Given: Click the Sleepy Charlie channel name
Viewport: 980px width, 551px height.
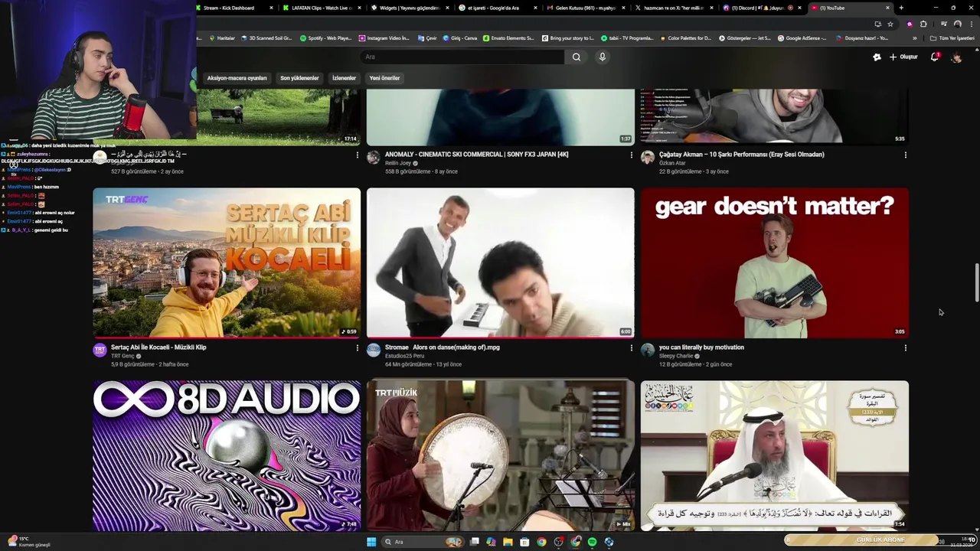Looking at the screenshot, I should [676, 356].
